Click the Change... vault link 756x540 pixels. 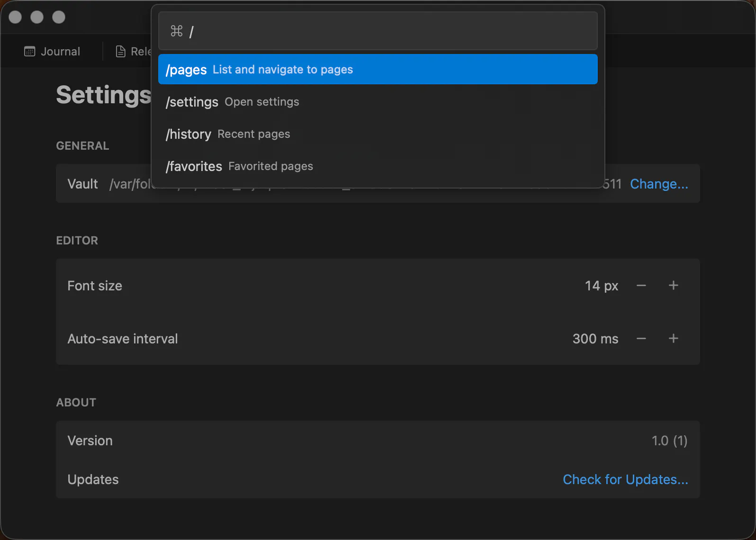(659, 184)
